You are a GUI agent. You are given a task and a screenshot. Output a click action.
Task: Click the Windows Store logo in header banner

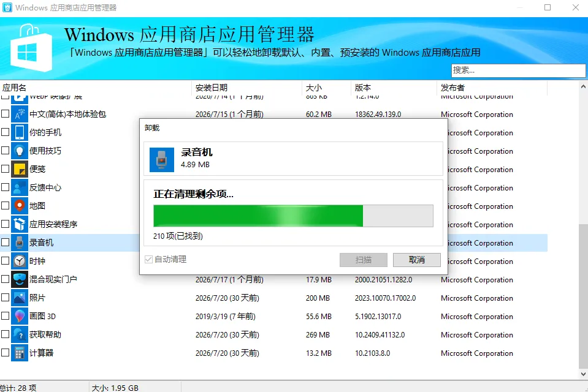click(31, 48)
